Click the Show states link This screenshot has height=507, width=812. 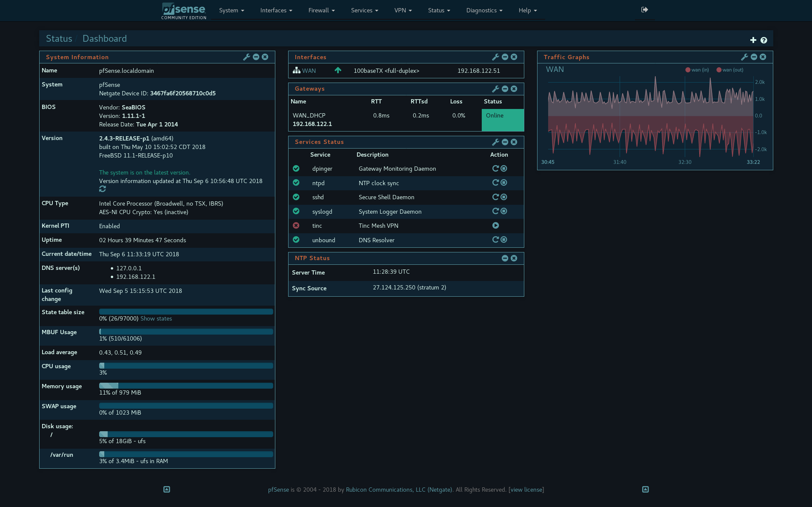(156, 318)
